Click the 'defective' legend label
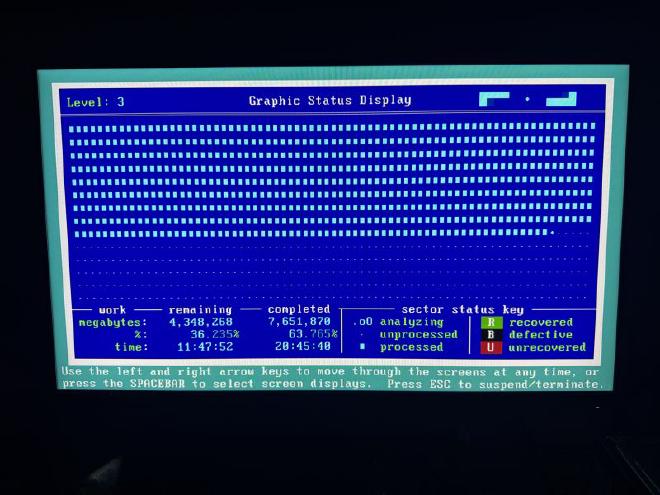This screenshot has height=495, width=660. pos(541,335)
